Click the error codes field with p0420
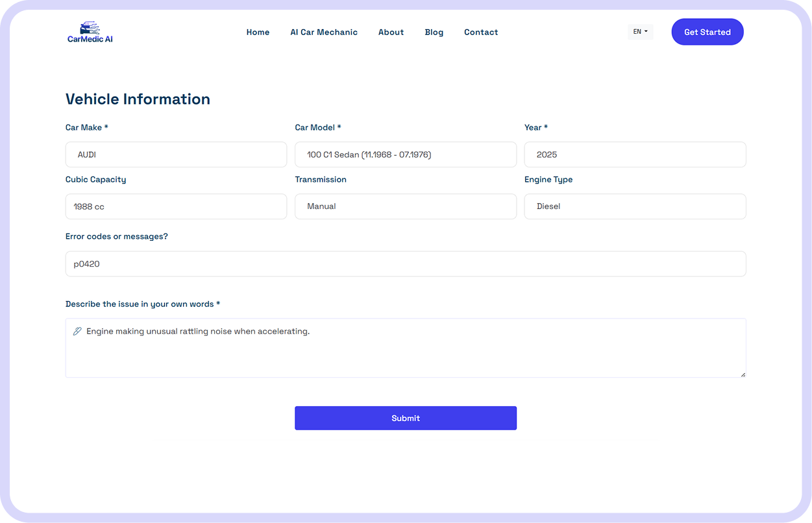This screenshot has width=812, height=523. [406, 264]
